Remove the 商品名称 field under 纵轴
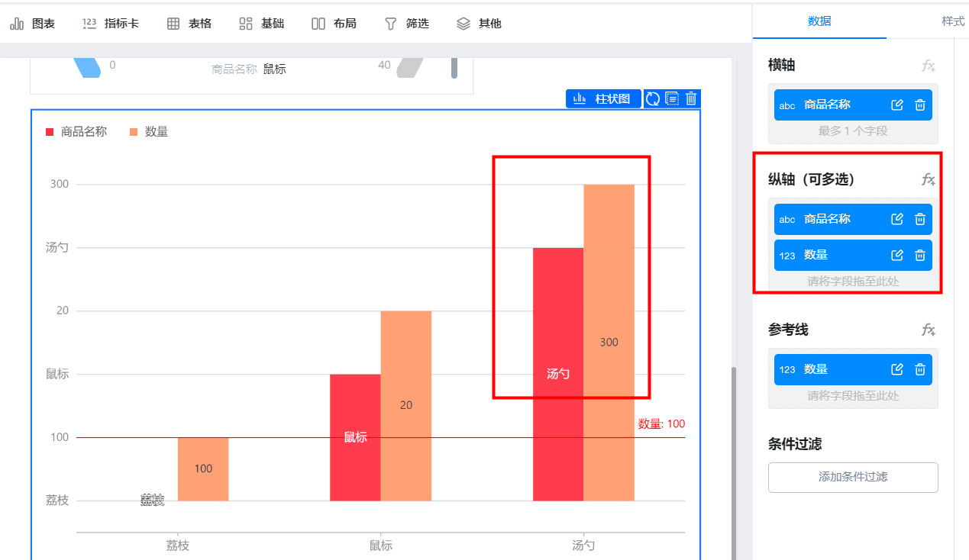 coord(920,219)
